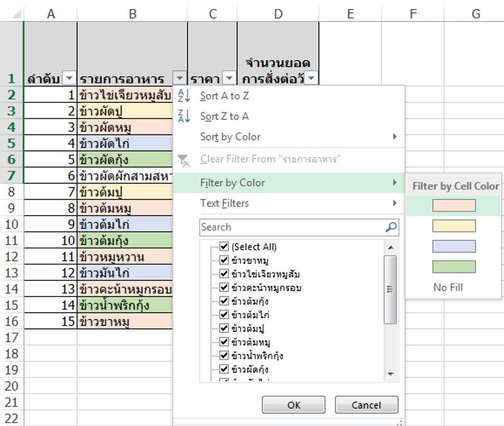Click the search magnifier icon in the filter
Viewport: 504px width, 426px height.
391,227
